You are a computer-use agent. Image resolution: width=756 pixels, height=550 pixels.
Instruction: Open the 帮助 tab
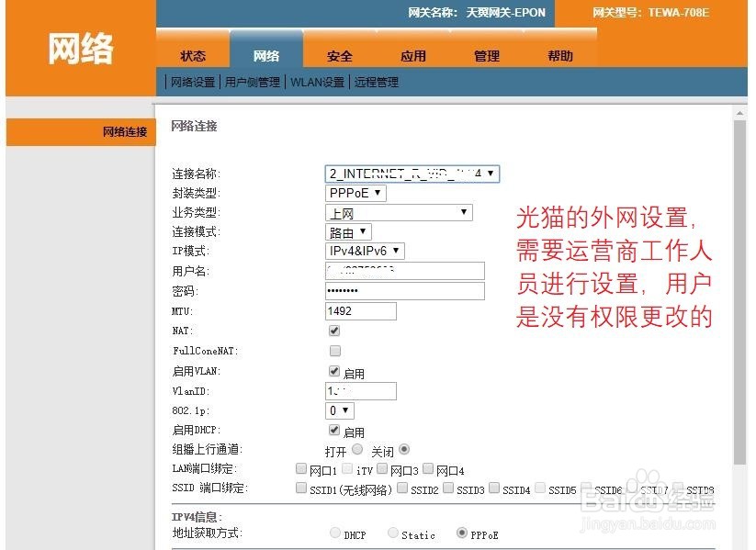(x=560, y=55)
